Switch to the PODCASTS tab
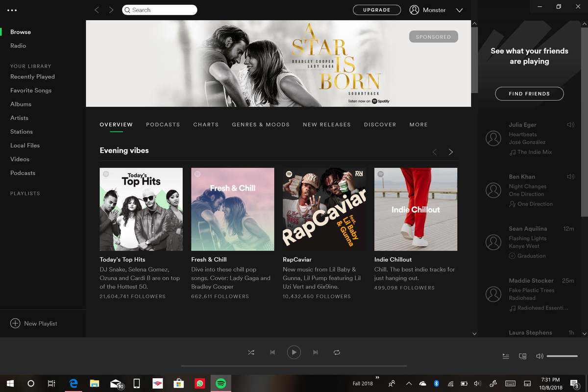Viewport: 588px width, 392px height. [163, 124]
